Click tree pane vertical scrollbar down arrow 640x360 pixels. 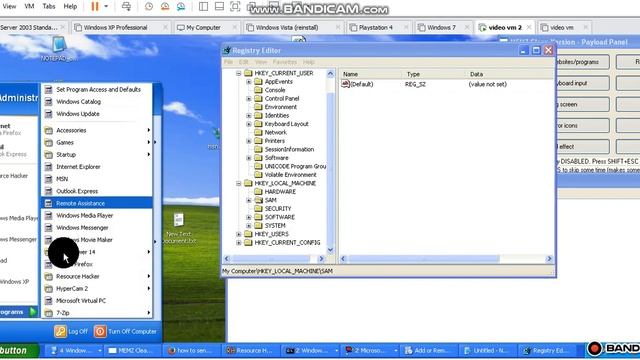click(x=331, y=250)
